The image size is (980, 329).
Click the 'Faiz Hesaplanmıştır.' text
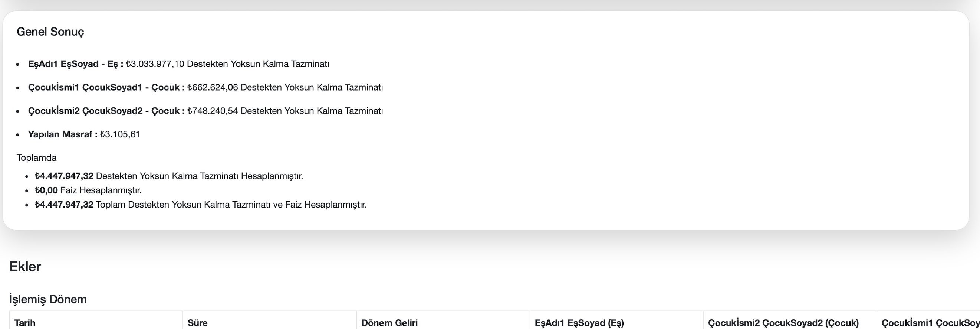pyautogui.click(x=101, y=190)
